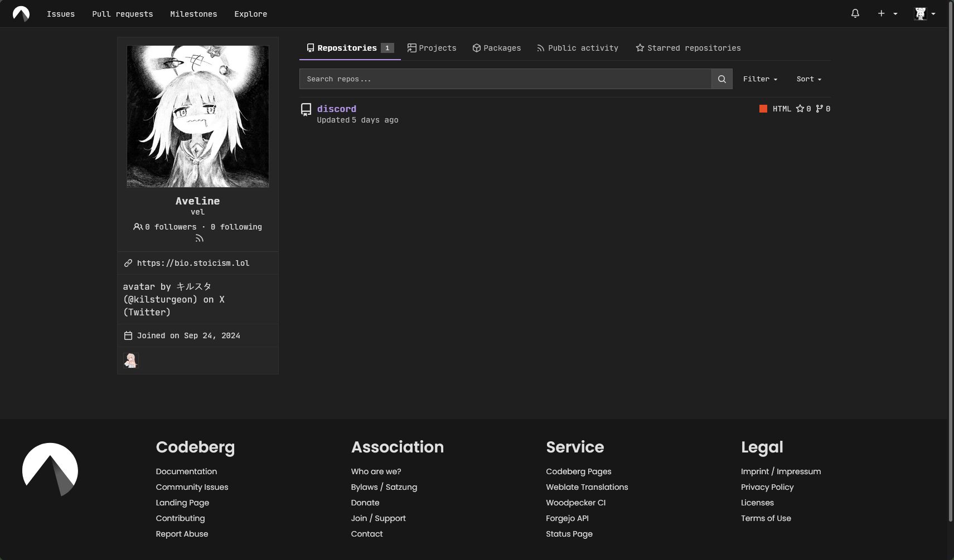The image size is (954, 560).
Task: Click HTML language color swatch
Action: pyautogui.click(x=763, y=109)
